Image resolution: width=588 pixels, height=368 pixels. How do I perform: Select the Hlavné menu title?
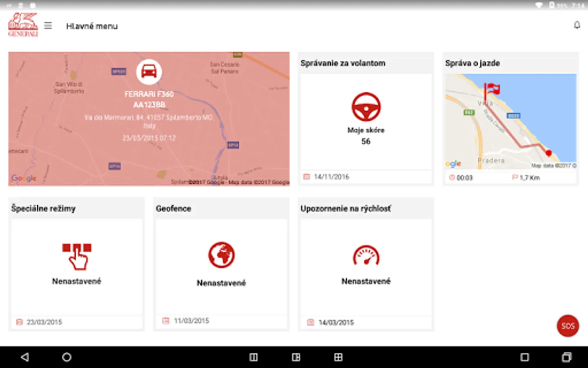pos(92,26)
